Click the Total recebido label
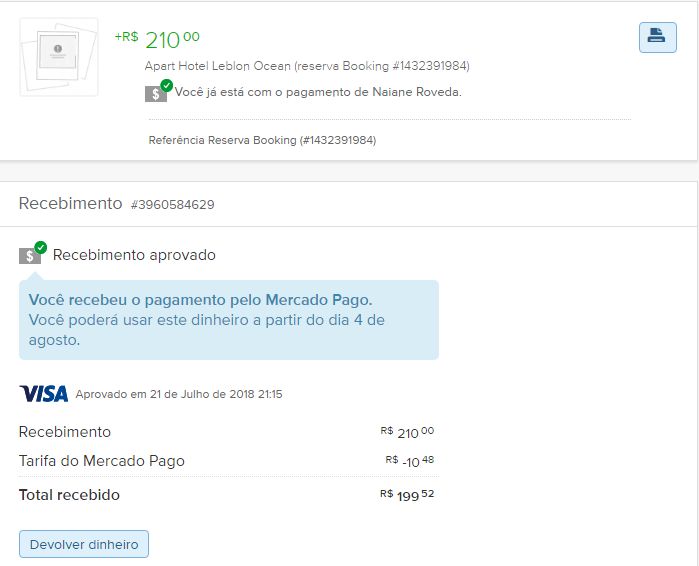The width and height of the screenshot is (699, 566). click(69, 495)
